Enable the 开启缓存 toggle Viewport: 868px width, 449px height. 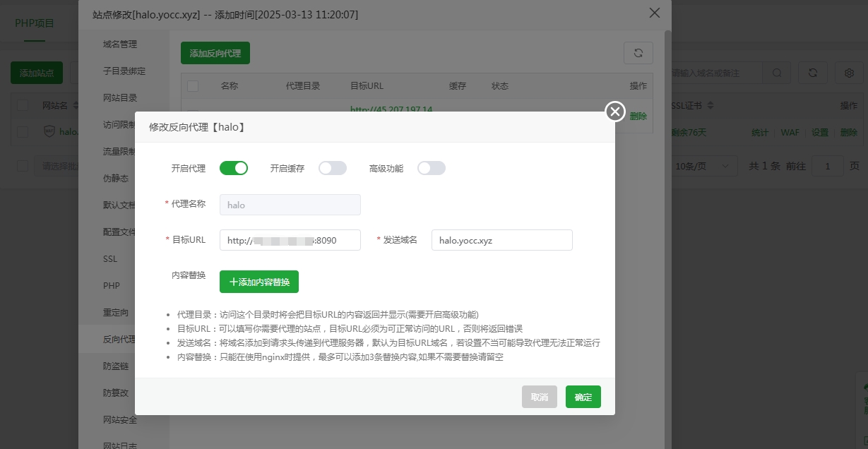pos(333,168)
